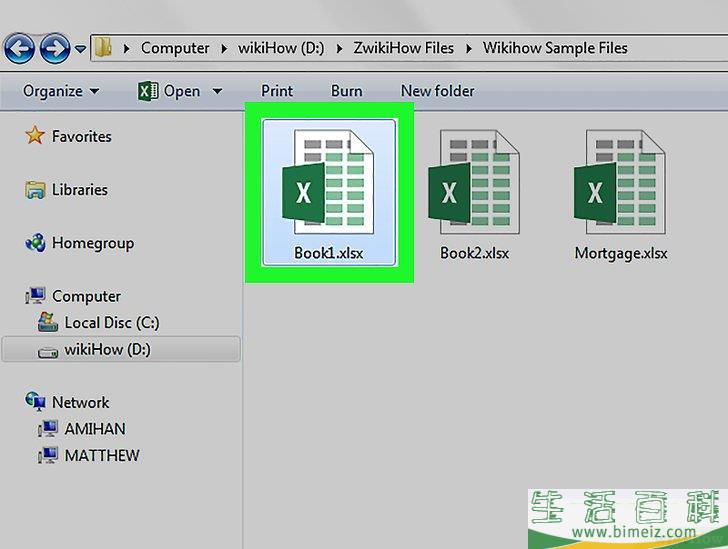The image size is (728, 549).
Task: Select AMIHAN under Network
Action: tap(95, 429)
